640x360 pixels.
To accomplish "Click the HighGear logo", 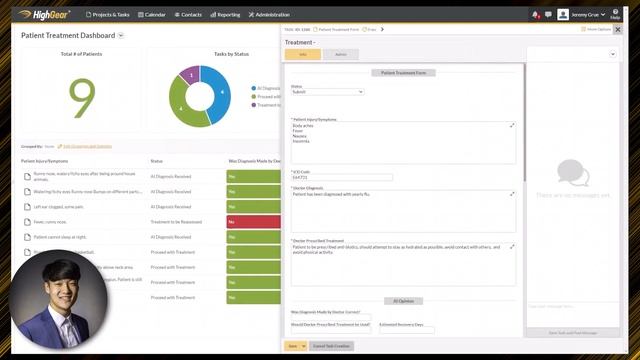I will (x=44, y=15).
